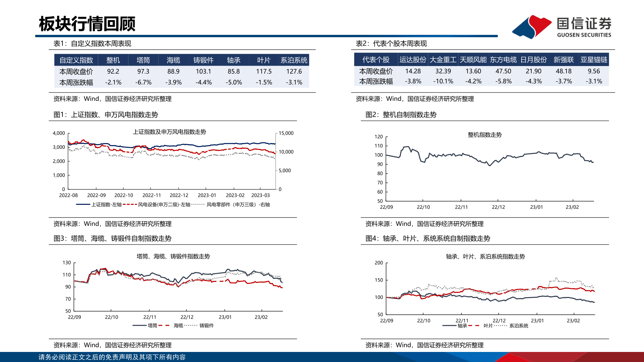Viewport: 644px width, 362px height.
Task: Select the 铸锻件 column header
Action: pyautogui.click(x=204, y=60)
